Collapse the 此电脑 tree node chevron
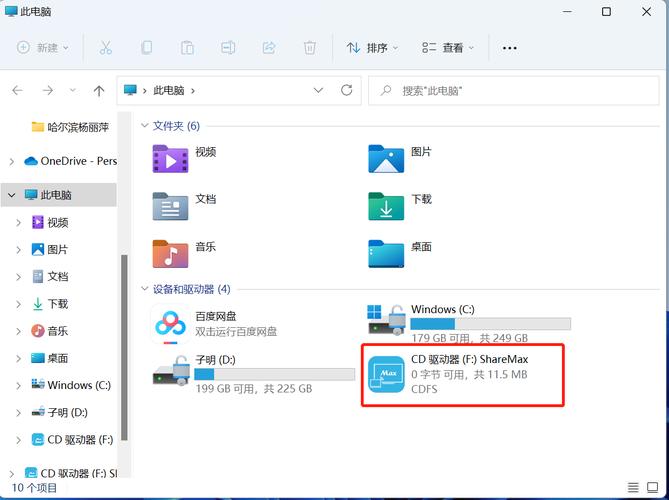 (12, 195)
